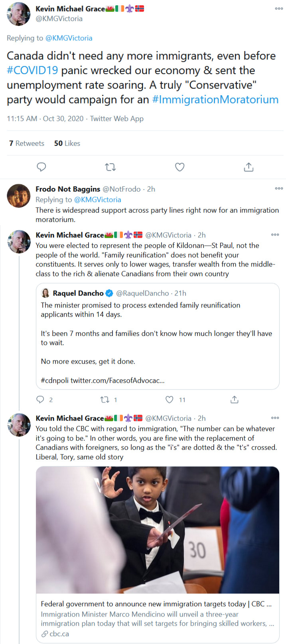Open the CBC article image of boy
Screen dimensions: 286x644
click(157, 530)
